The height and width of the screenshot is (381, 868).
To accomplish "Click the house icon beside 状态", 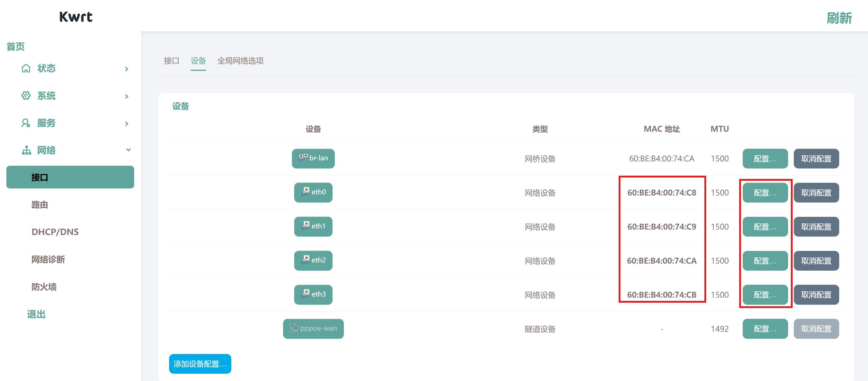I will pyautogui.click(x=26, y=68).
